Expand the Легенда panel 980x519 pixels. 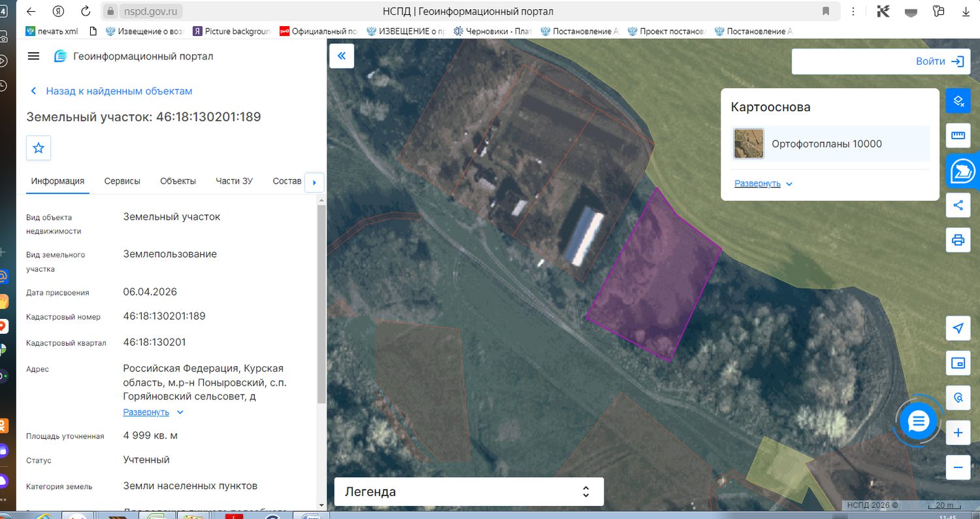[x=468, y=492]
